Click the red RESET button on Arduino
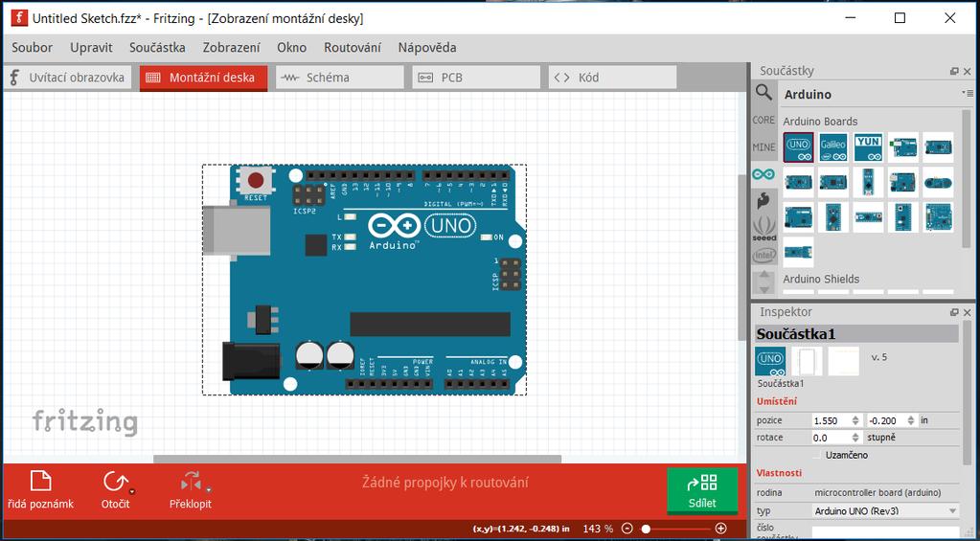 (256, 181)
